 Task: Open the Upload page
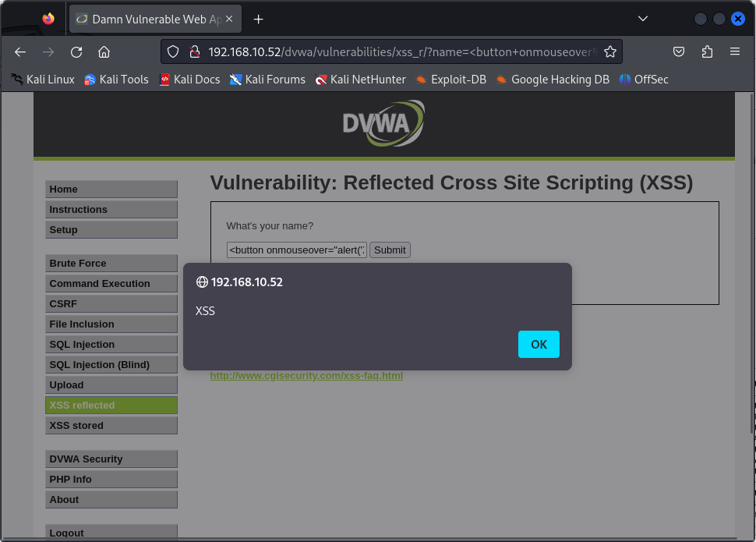click(111, 384)
